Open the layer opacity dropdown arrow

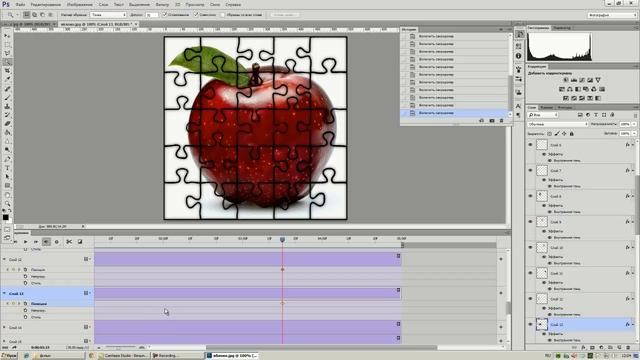(634, 124)
